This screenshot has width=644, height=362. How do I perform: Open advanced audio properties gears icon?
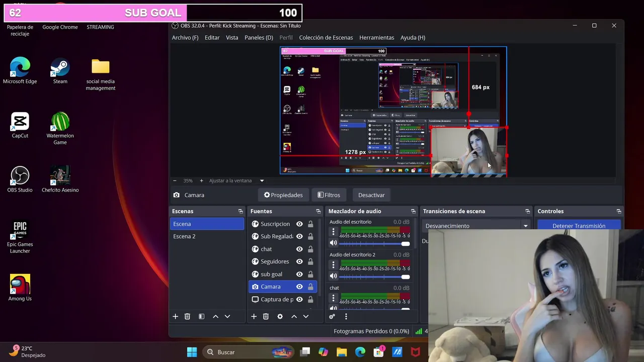point(332,316)
